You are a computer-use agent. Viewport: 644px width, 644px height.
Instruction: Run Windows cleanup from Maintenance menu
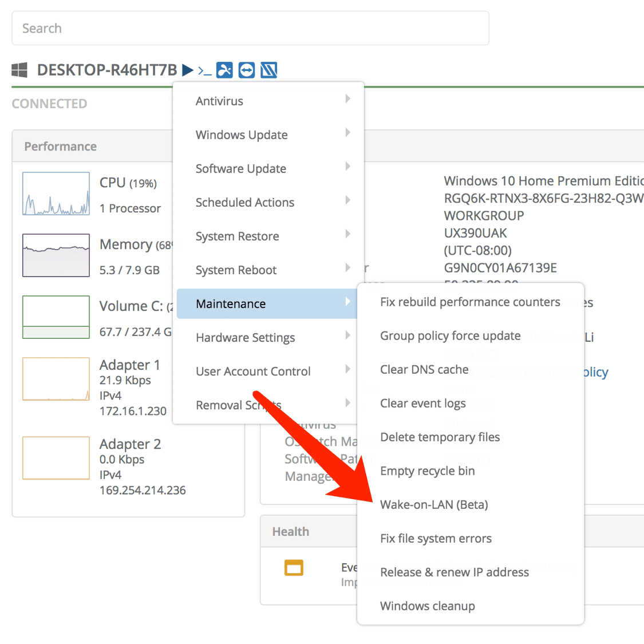coord(427,606)
